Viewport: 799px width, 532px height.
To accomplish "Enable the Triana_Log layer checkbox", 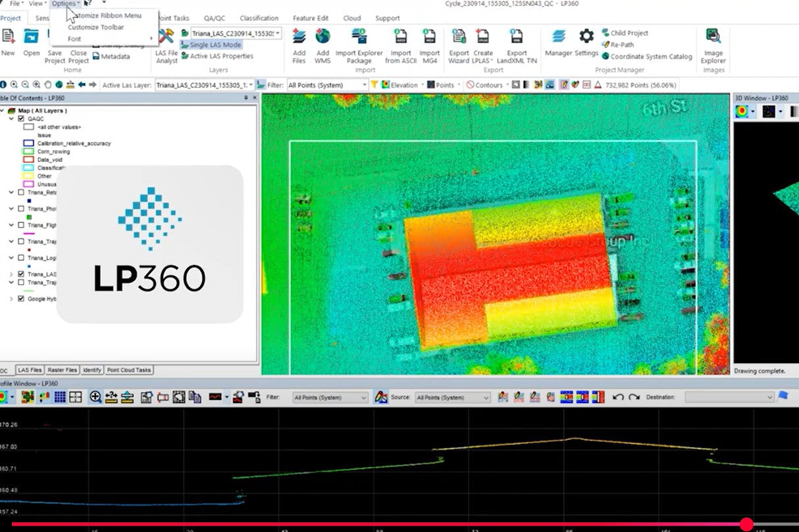I will click(x=21, y=258).
